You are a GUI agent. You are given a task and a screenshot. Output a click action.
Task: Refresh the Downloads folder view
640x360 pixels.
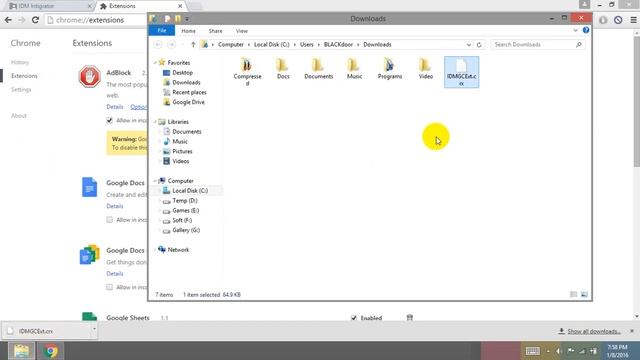tap(479, 44)
